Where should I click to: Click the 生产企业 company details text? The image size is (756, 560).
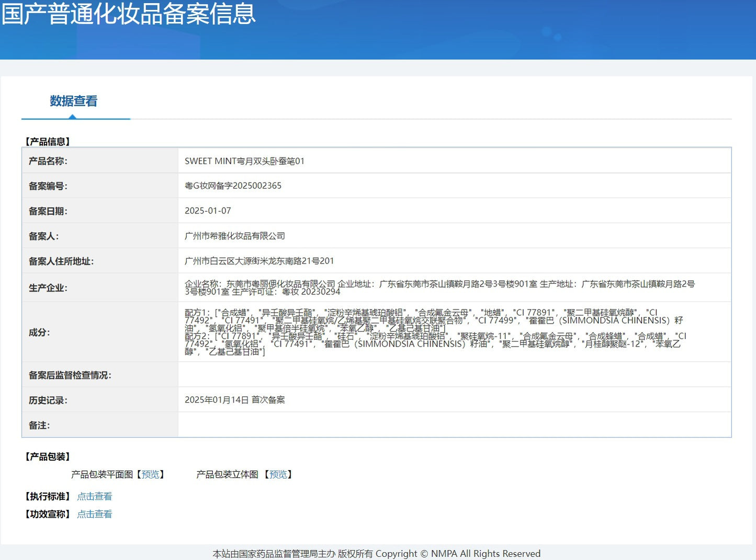point(439,288)
